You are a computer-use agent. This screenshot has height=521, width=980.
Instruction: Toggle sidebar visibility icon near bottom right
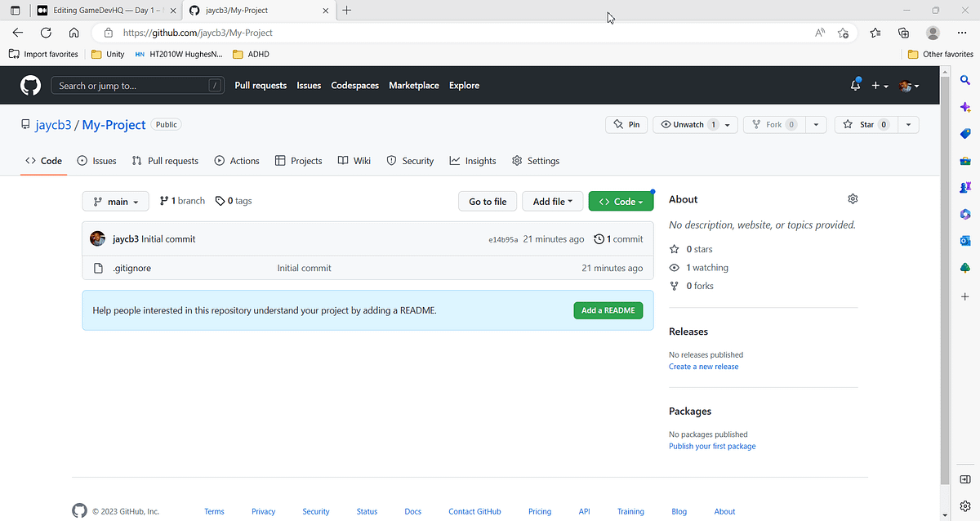tap(964, 479)
